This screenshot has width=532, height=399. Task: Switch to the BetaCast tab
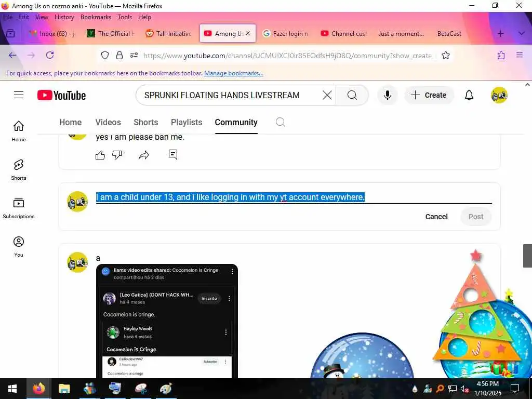[449, 34]
